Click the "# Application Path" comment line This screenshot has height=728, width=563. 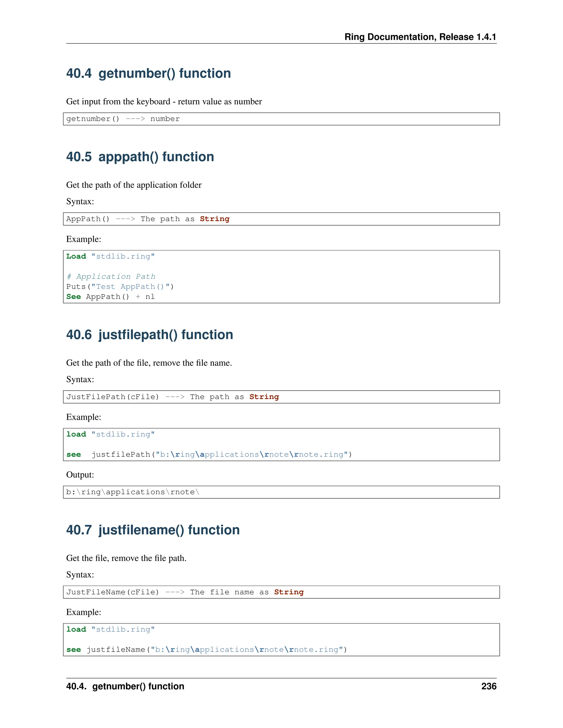coord(111,277)
